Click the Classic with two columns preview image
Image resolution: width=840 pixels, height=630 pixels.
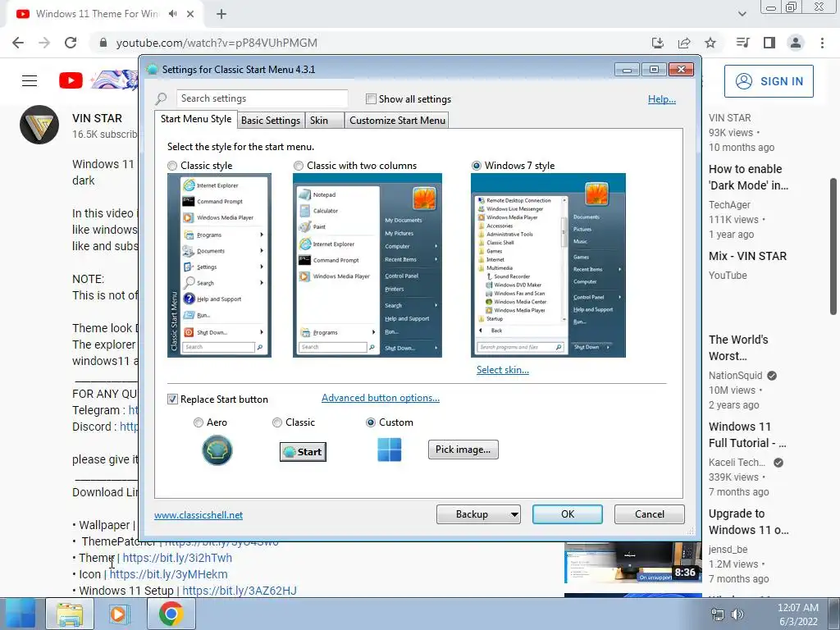(367, 265)
